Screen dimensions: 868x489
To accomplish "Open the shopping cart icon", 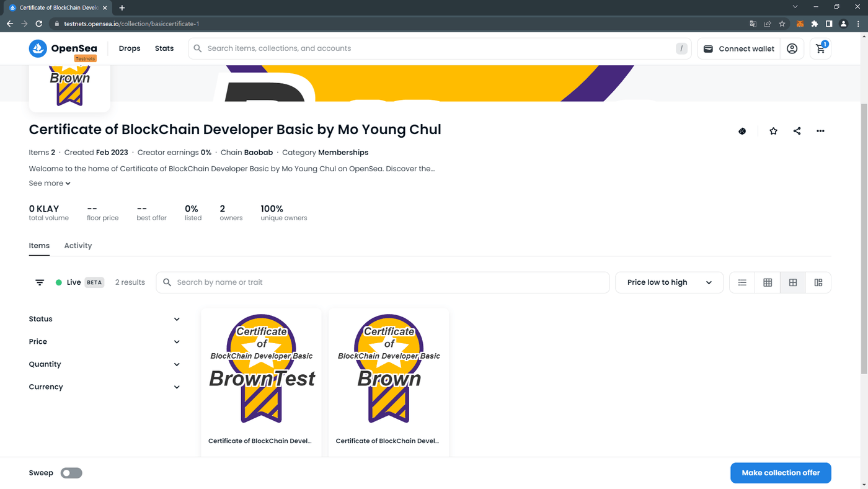I will tap(820, 48).
